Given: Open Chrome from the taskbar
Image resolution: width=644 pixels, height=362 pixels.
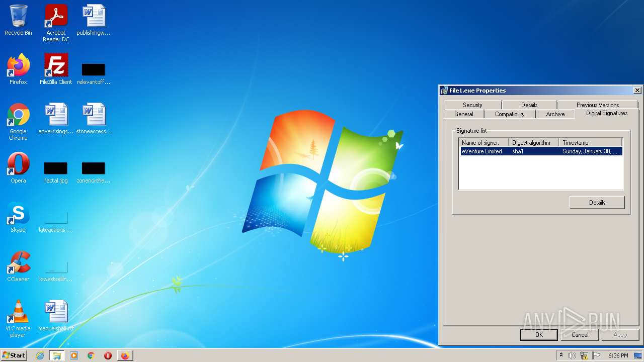Looking at the screenshot, I should [91, 355].
